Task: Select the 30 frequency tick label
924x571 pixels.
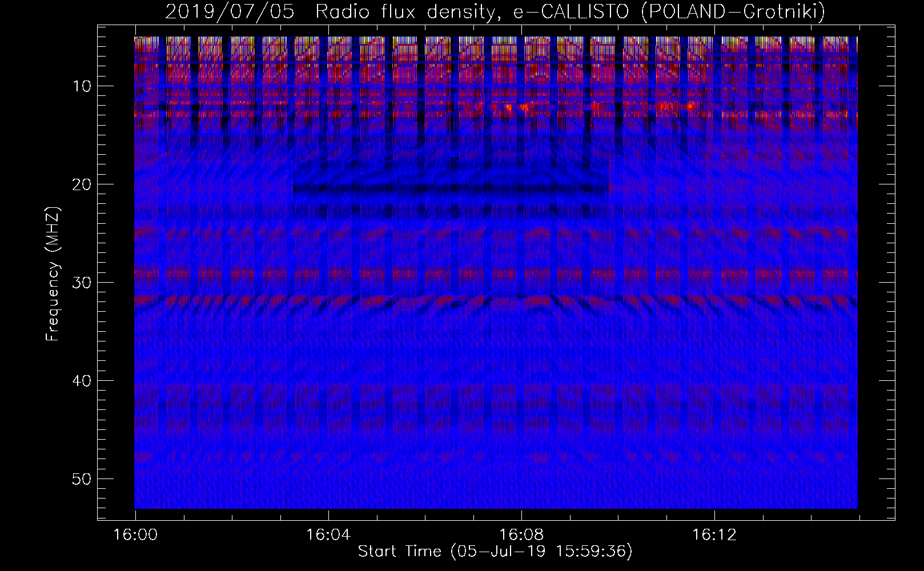Action: click(x=82, y=282)
